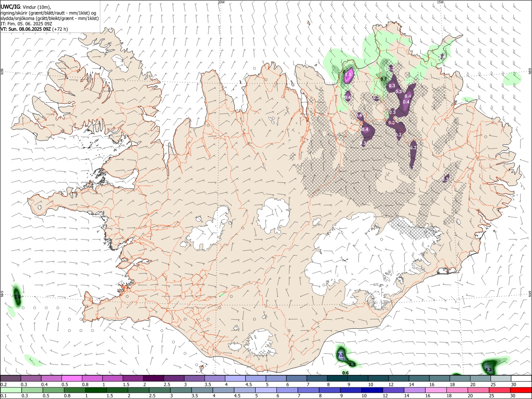The height and width of the screenshot is (399, 532).
Task: Click the '0.6' value near the bottom edge
Action: [345, 373]
